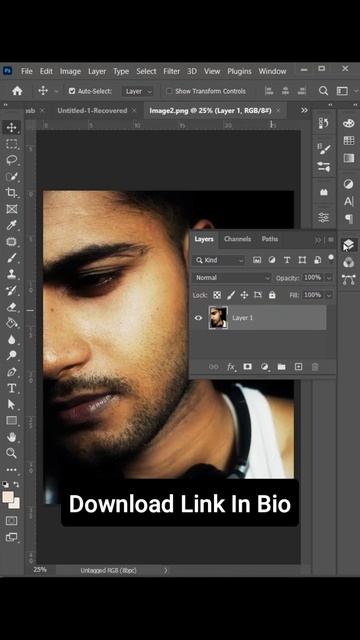Hide Layer 1 using eye icon
The image size is (360, 640).
pos(198,318)
